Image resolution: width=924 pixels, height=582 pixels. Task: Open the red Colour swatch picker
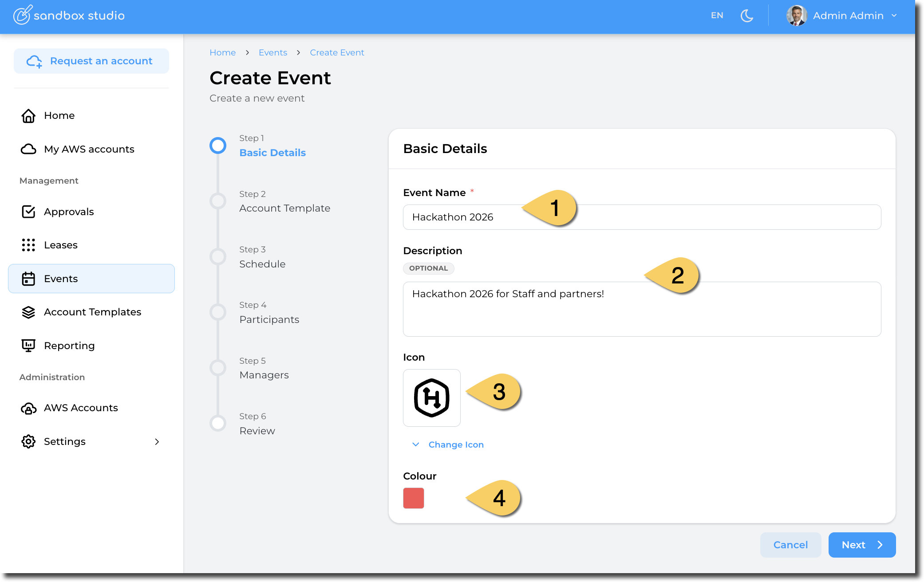pos(413,498)
